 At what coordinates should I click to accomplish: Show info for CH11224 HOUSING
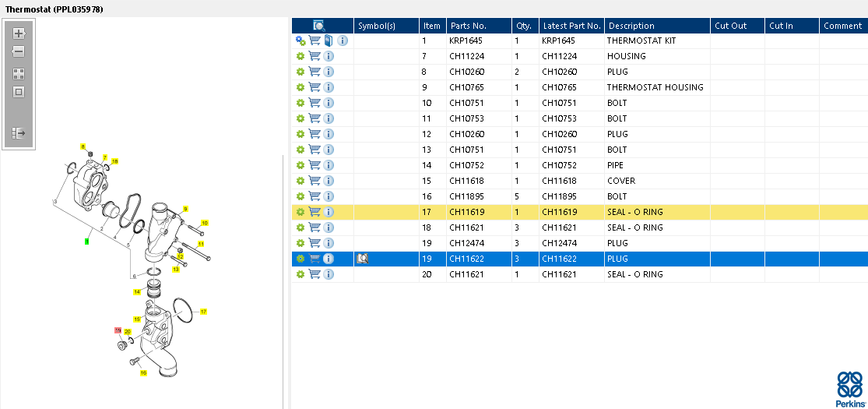(329, 56)
